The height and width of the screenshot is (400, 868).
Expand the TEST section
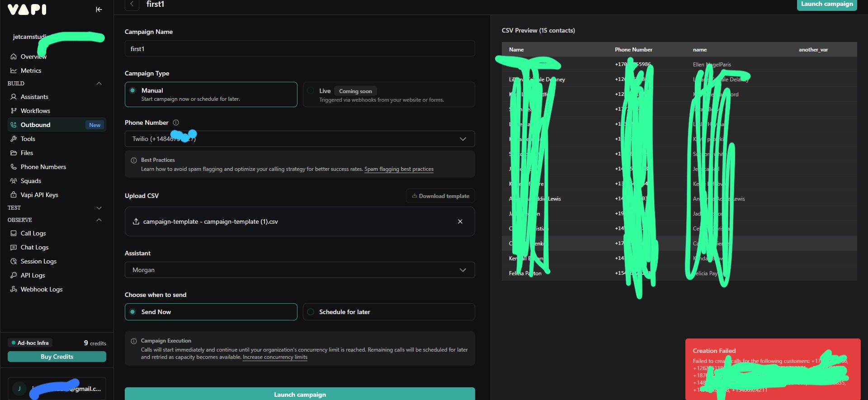[x=99, y=208]
